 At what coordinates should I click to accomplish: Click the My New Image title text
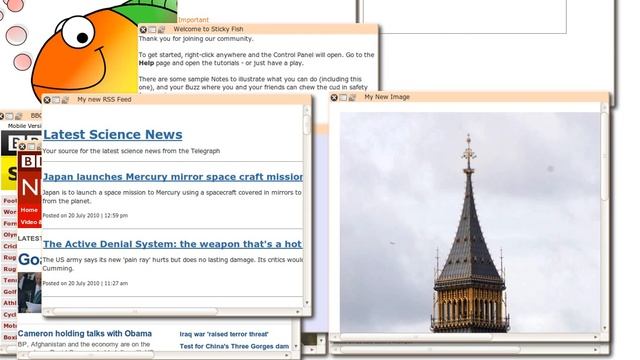(387, 97)
